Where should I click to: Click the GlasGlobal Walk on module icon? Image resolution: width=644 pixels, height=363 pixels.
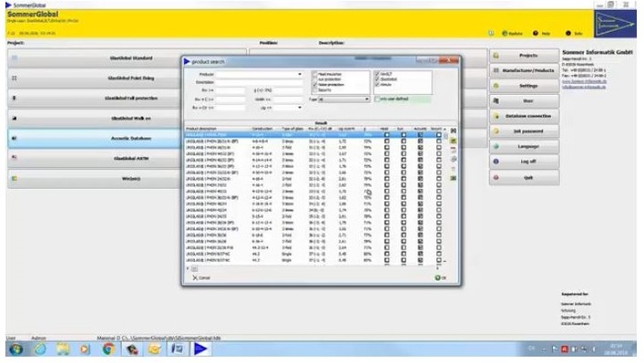pos(15,119)
